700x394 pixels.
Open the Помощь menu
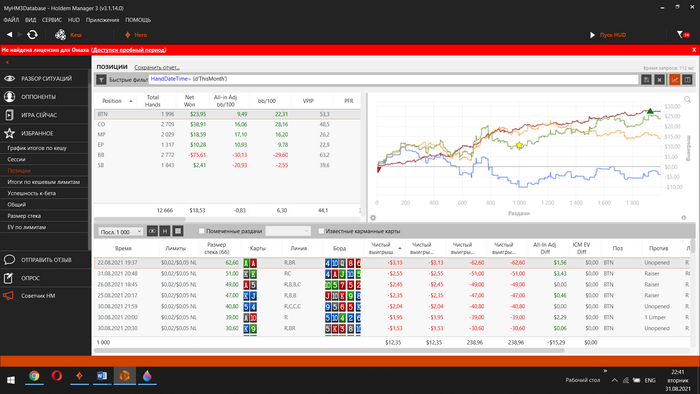point(138,20)
